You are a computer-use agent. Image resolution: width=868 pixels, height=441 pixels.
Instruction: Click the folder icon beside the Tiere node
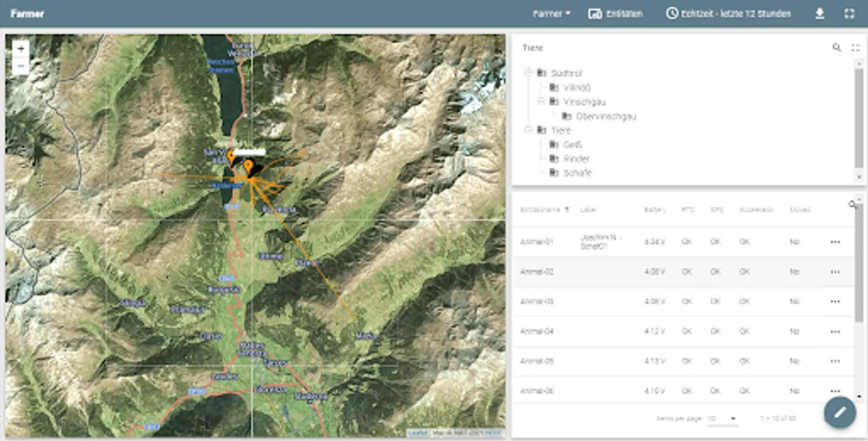tap(542, 130)
